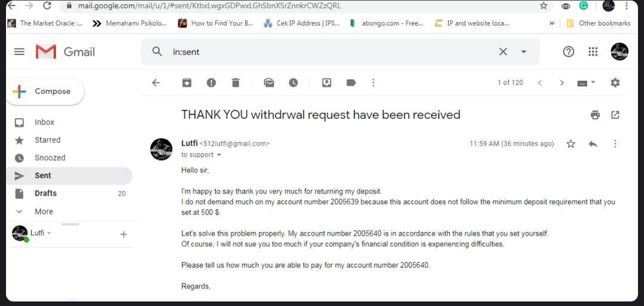This screenshot has width=644, height=306.
Task: Delete the email using the trash icon
Action: click(236, 83)
